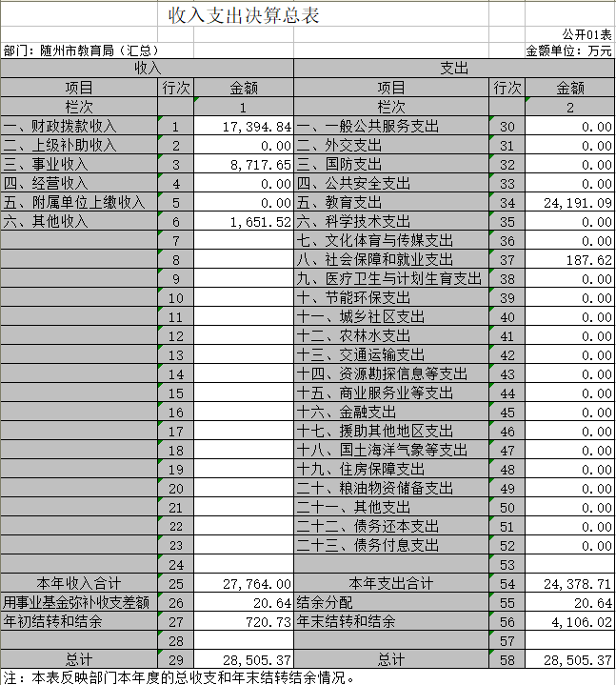This screenshot has height=685, width=616.
Task: Select the amount cell 17,394.84
Action: (244, 127)
